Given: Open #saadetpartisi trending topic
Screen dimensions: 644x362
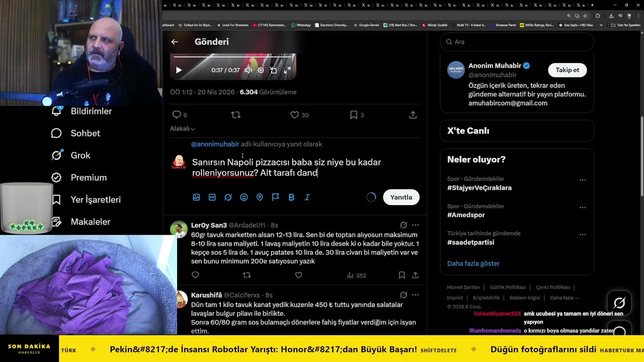Looking at the screenshot, I should pos(470,242).
